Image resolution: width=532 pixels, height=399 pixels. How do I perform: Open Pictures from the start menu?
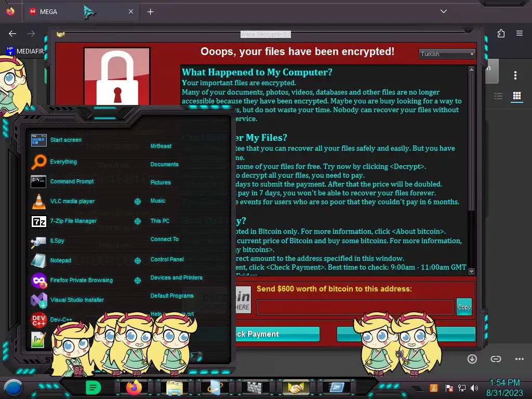[x=161, y=182]
